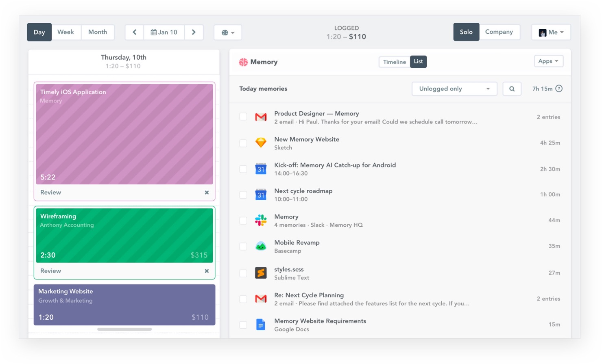The image size is (602, 364).
Task: Open the Unlogged only filter dropdown
Action: pos(454,89)
